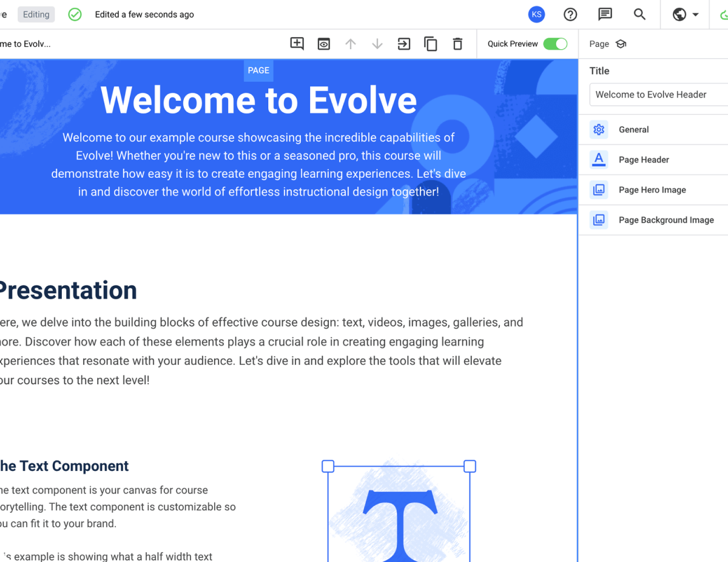The image size is (728, 562).
Task: Expand the Page Hero Image section
Action: (x=652, y=189)
